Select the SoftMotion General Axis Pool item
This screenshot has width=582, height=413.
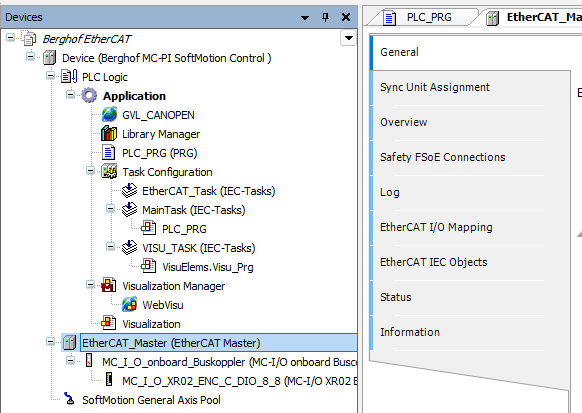coord(151,400)
